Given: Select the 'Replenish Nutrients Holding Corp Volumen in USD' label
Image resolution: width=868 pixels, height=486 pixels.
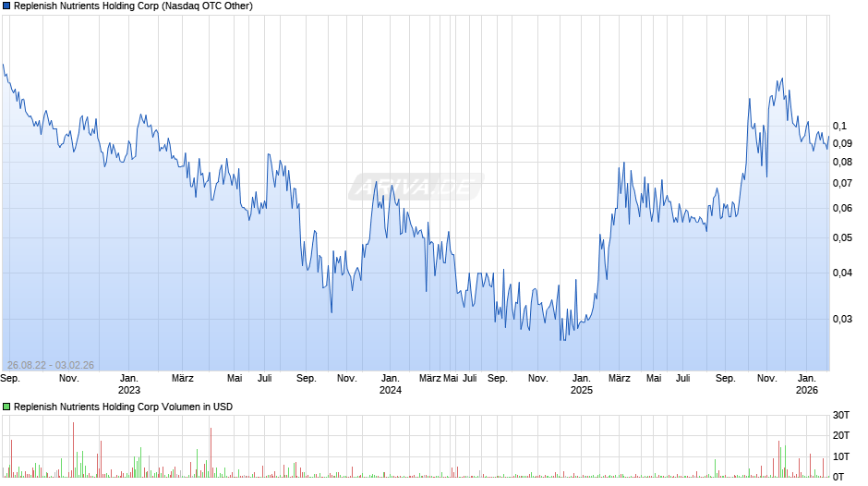Looking at the screenshot, I should click(123, 407).
